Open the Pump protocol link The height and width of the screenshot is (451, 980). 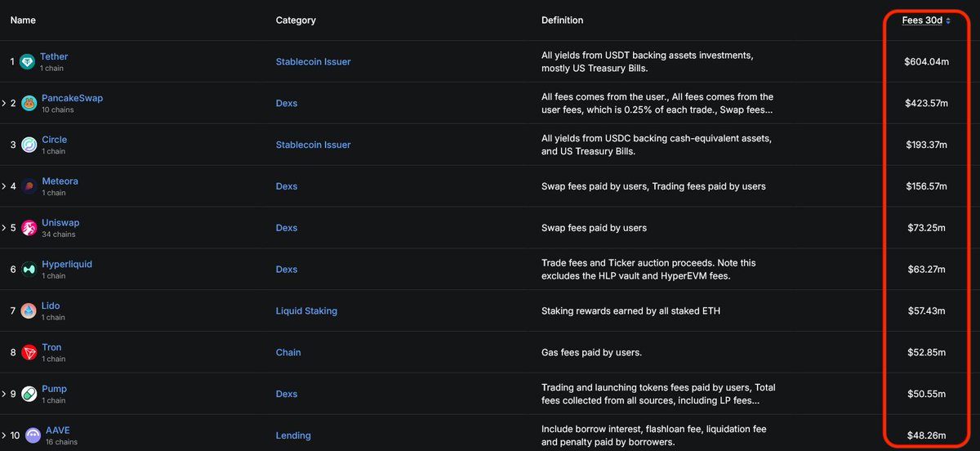(54, 389)
